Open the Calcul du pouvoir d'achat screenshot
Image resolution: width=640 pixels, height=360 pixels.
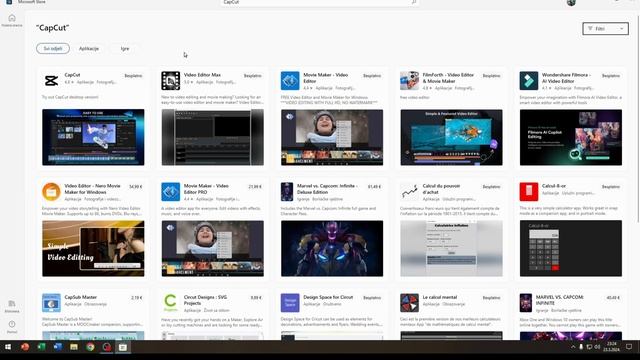point(451,249)
